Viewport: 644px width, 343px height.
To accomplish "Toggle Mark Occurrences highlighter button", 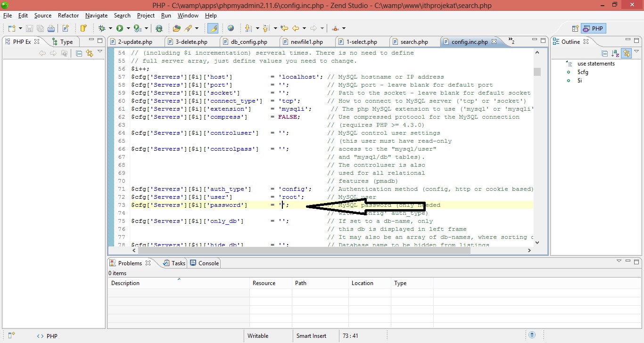I will (x=213, y=28).
